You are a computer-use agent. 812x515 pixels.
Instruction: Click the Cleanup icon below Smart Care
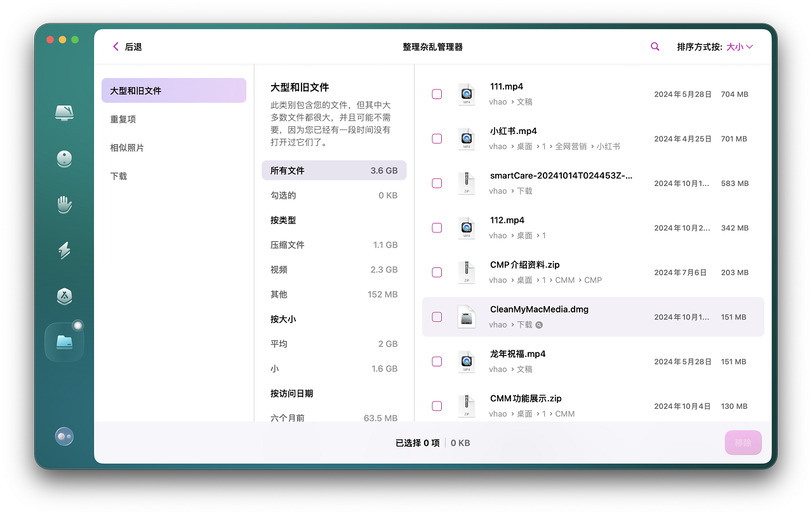[64, 159]
